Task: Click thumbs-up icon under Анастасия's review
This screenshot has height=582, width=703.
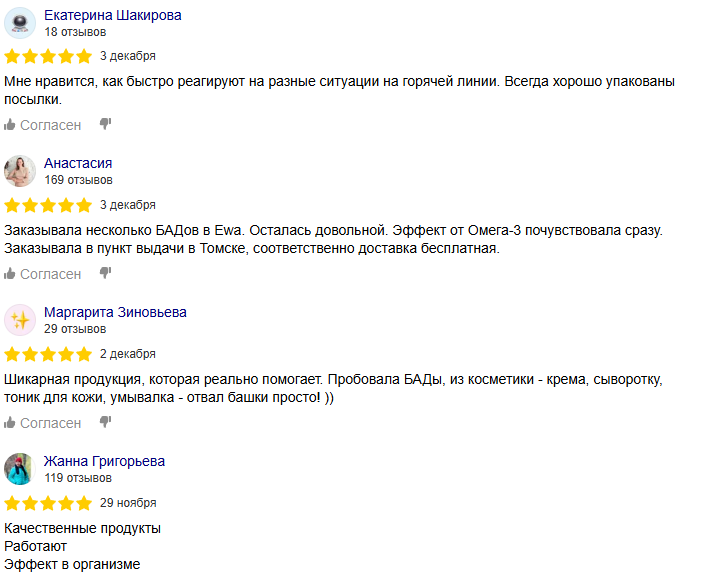Action: [11, 274]
